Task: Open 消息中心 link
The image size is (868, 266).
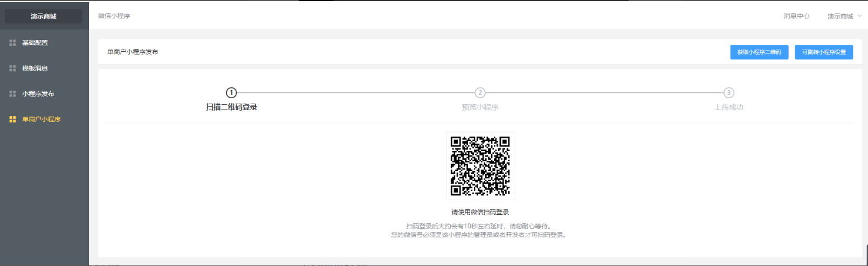Action: 796,16
